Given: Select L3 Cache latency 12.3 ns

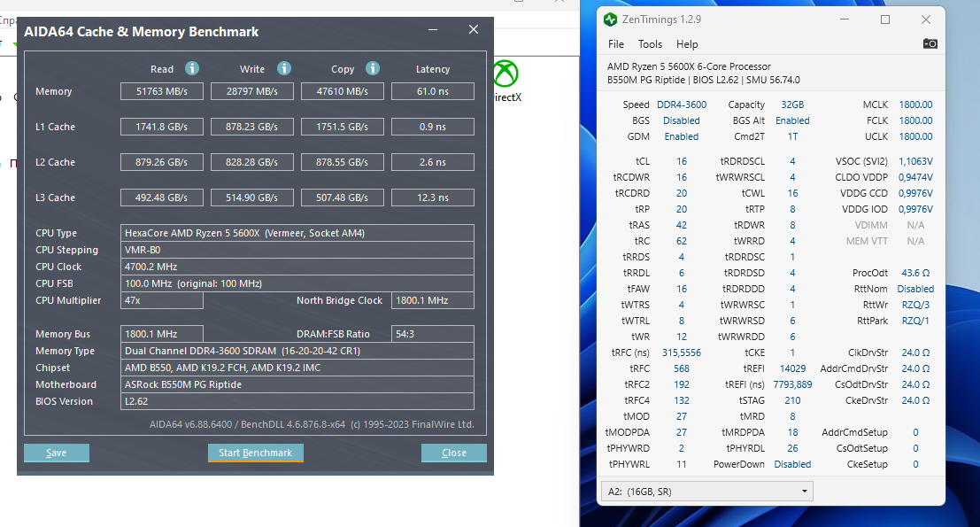Looking at the screenshot, I should click(x=433, y=198).
